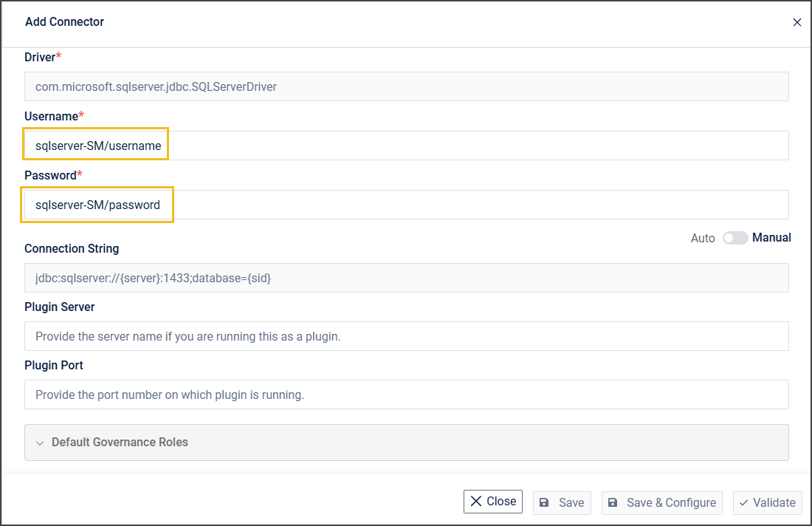The image size is (812, 526).
Task: Click the floppy disk icon on Save
Action: click(544, 502)
